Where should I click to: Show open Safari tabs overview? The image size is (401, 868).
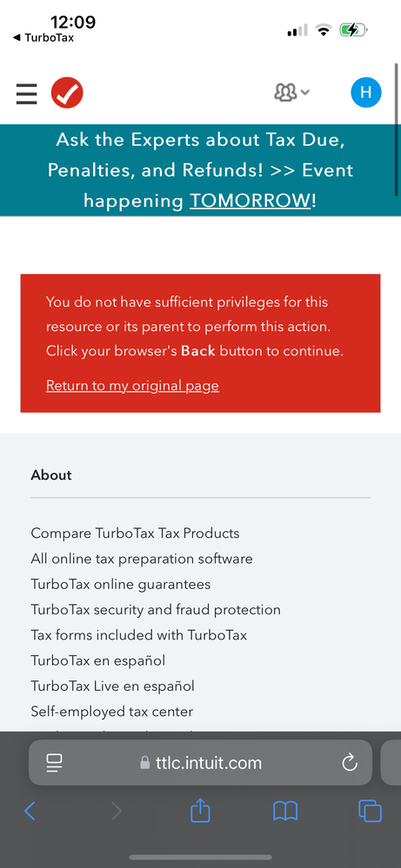pyautogui.click(x=370, y=812)
